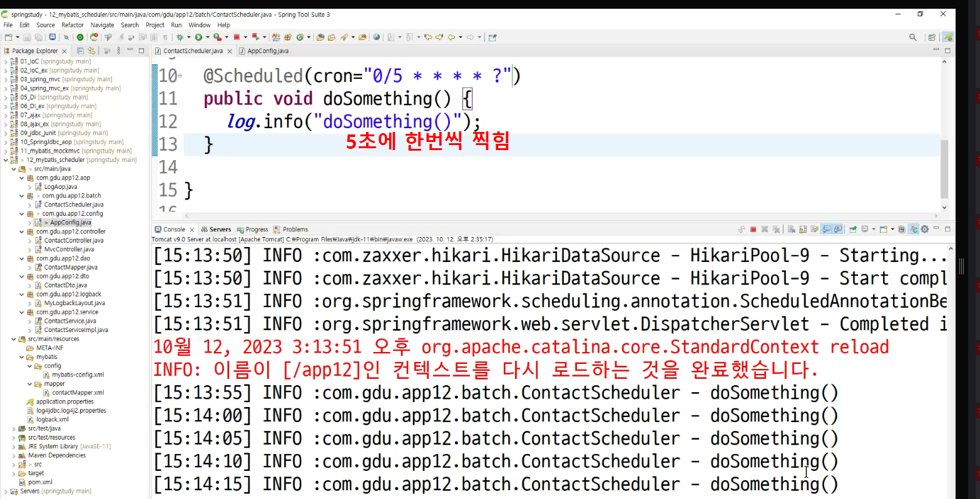Click Display Selected Console monitor icon

point(865,229)
